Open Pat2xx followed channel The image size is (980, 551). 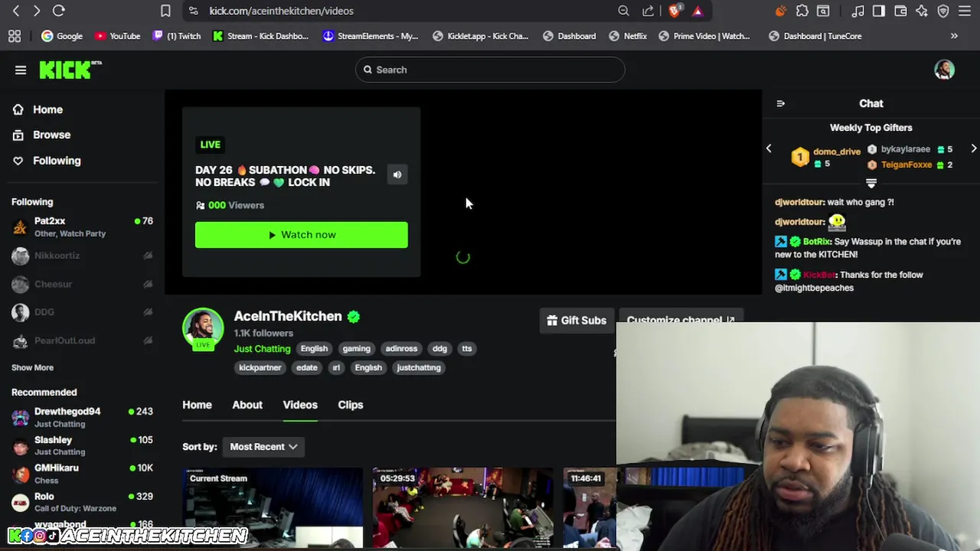82,227
